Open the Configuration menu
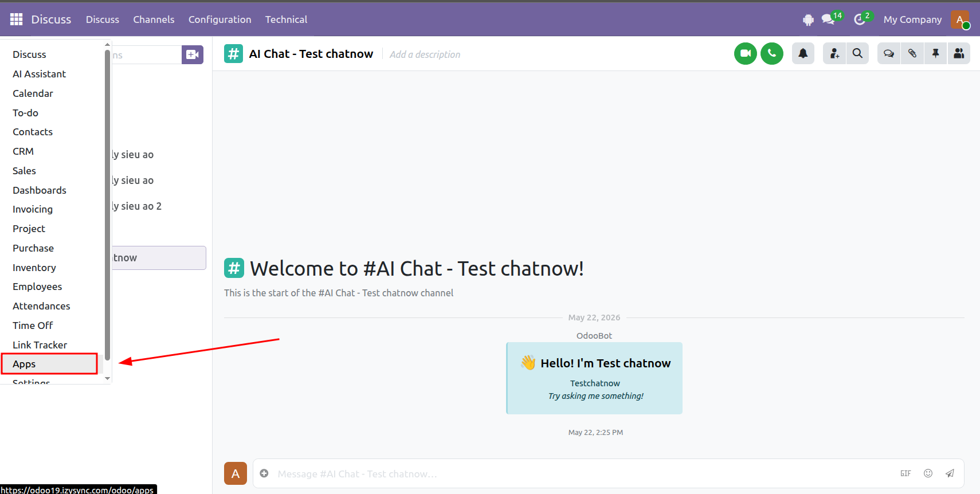980x494 pixels. [220, 19]
